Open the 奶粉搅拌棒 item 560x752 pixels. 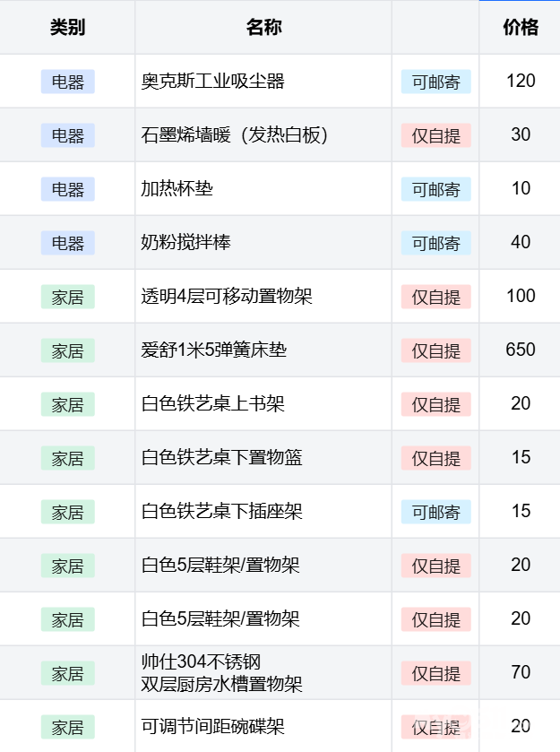tap(186, 243)
